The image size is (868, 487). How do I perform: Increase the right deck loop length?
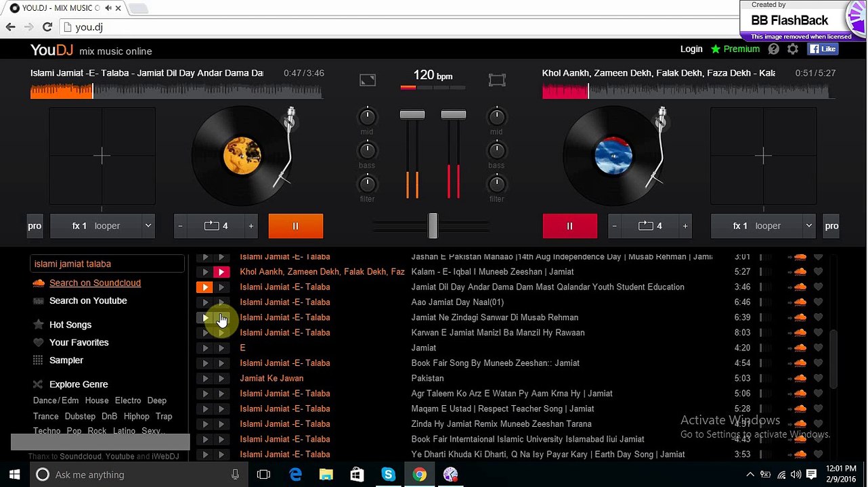coord(685,226)
